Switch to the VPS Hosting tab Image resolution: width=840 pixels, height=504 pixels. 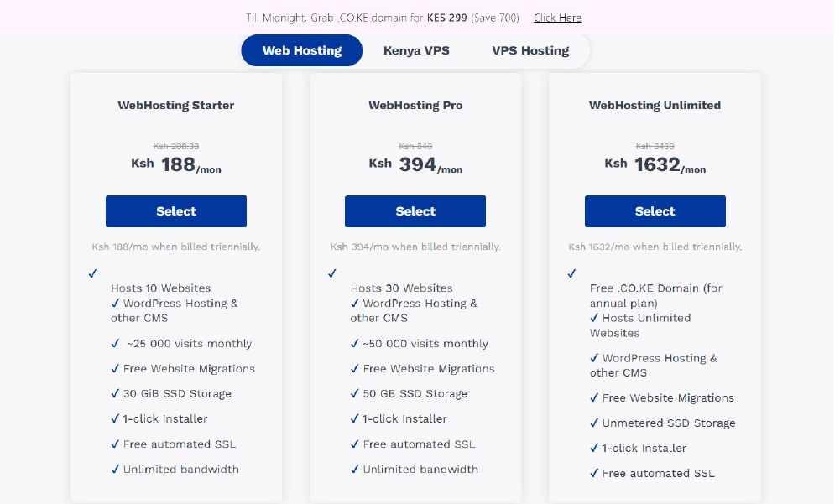[530, 50]
